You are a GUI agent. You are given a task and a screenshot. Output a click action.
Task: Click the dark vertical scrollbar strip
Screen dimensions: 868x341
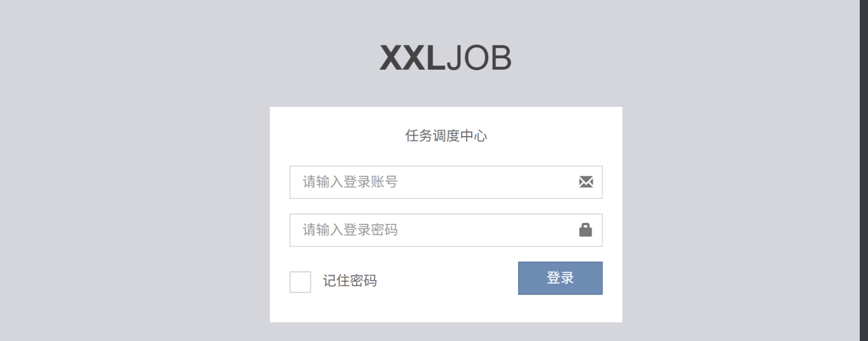coord(864,170)
